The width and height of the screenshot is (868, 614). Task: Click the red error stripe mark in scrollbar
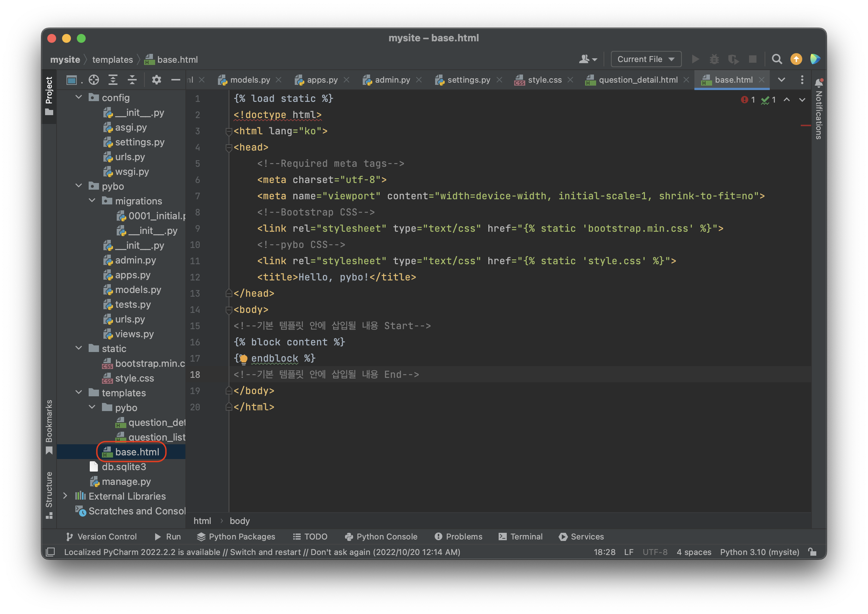(806, 125)
